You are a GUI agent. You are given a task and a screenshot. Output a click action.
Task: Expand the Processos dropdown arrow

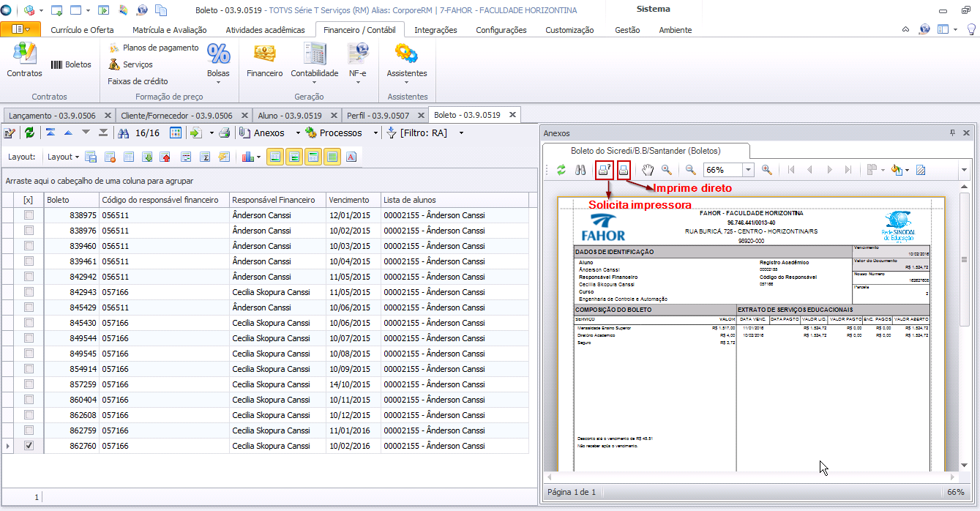pos(375,133)
